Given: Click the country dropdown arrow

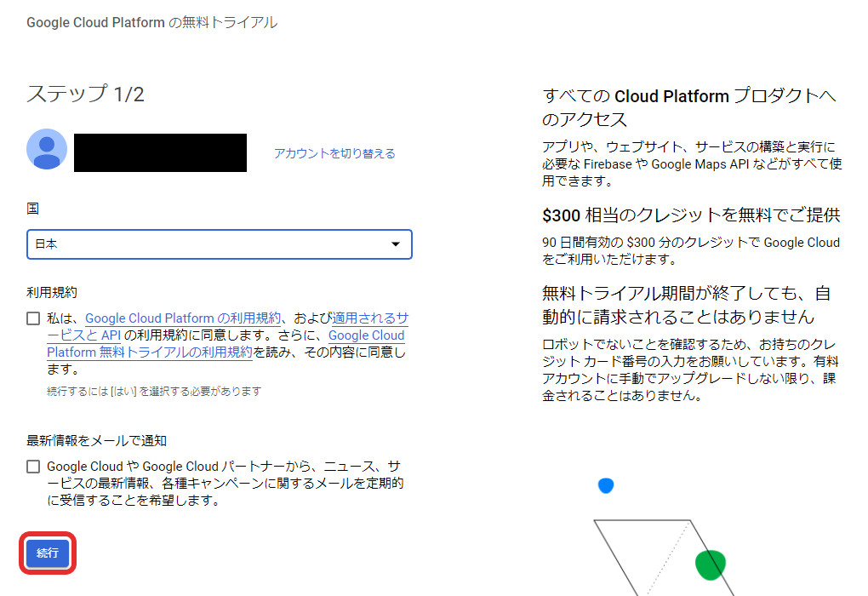Looking at the screenshot, I should coord(395,244).
